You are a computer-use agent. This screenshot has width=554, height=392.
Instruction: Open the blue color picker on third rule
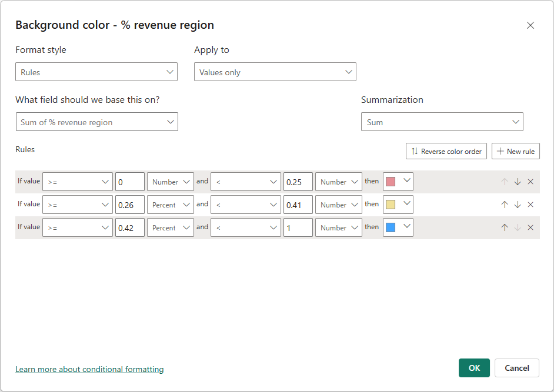397,227
